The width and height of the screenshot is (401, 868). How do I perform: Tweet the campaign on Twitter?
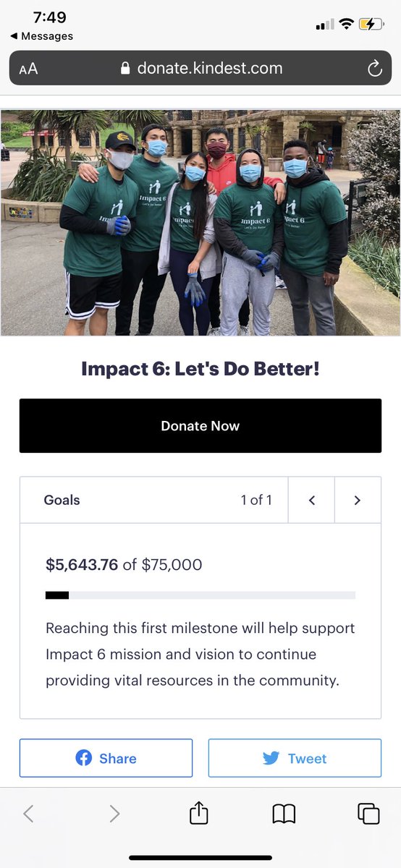click(x=295, y=758)
